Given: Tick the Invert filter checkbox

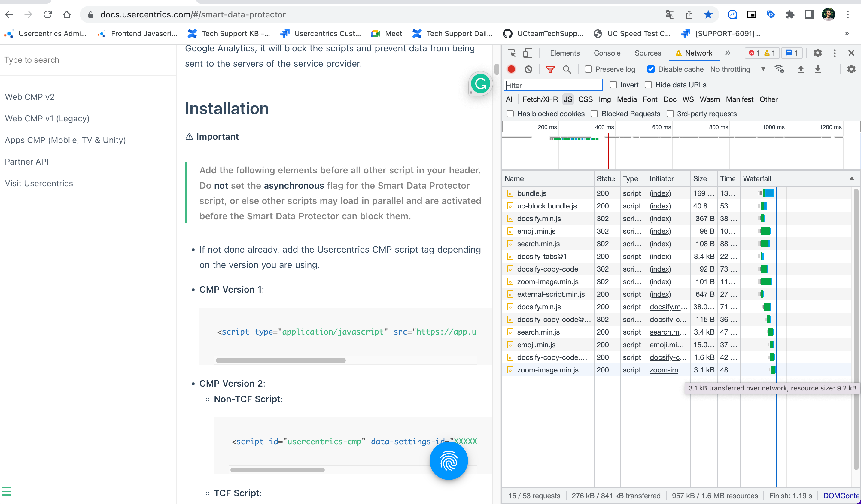Looking at the screenshot, I should pos(613,85).
